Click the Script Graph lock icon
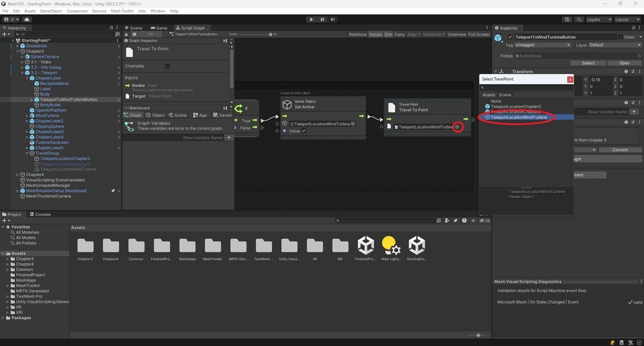 click(127, 34)
